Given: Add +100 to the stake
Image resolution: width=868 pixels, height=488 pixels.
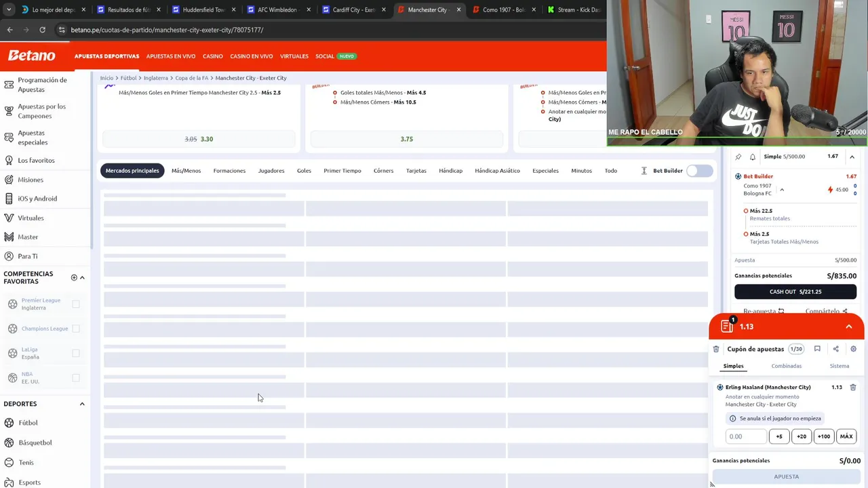Looking at the screenshot, I should [x=824, y=436].
